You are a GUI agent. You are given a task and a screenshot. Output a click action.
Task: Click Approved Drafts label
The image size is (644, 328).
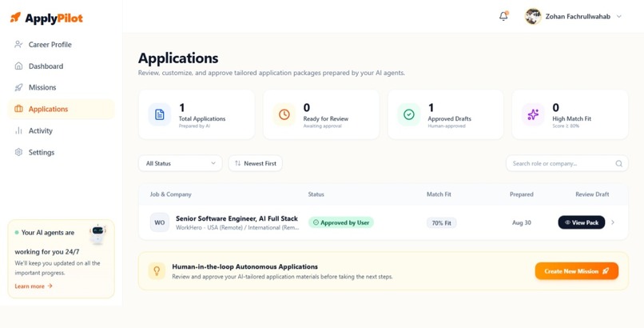point(449,118)
